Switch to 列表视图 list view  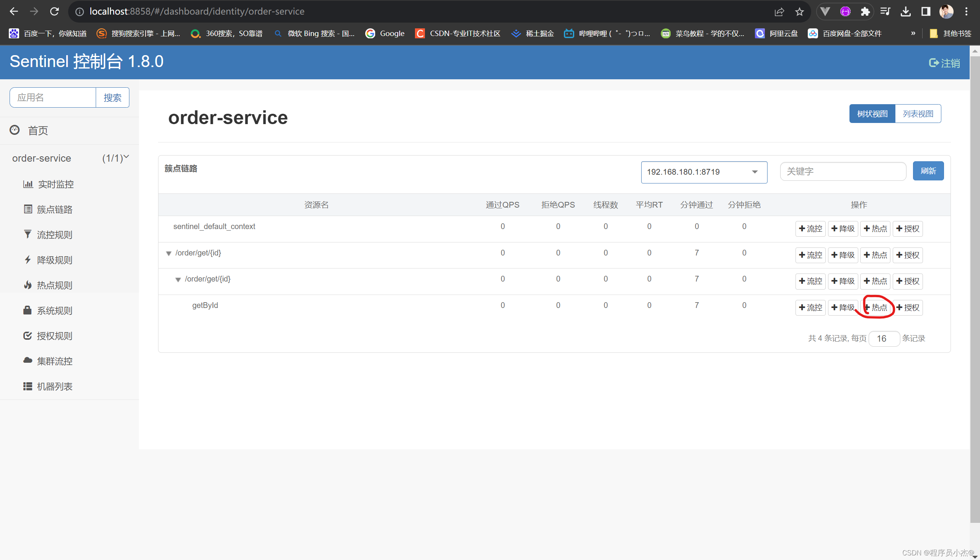tap(918, 114)
